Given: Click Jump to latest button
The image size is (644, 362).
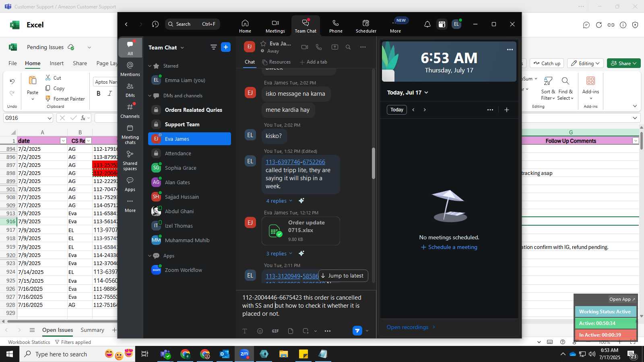Looking at the screenshot, I should click(x=343, y=276).
